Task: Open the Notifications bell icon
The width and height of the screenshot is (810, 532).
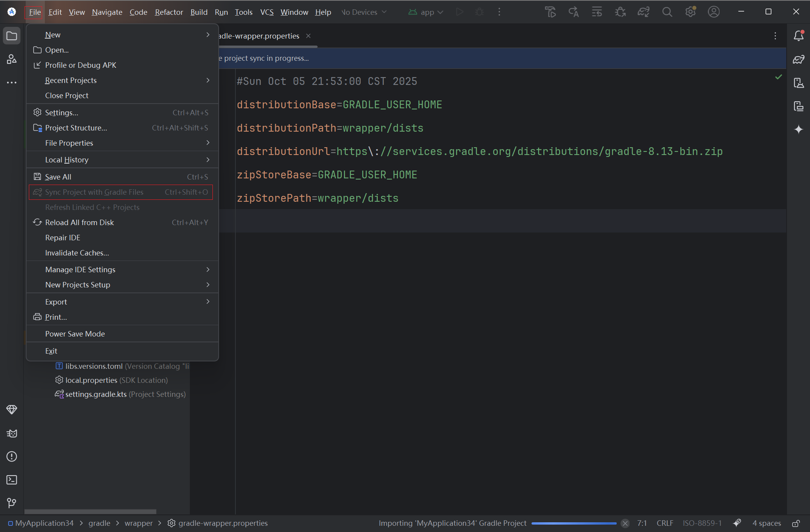Action: (798, 36)
